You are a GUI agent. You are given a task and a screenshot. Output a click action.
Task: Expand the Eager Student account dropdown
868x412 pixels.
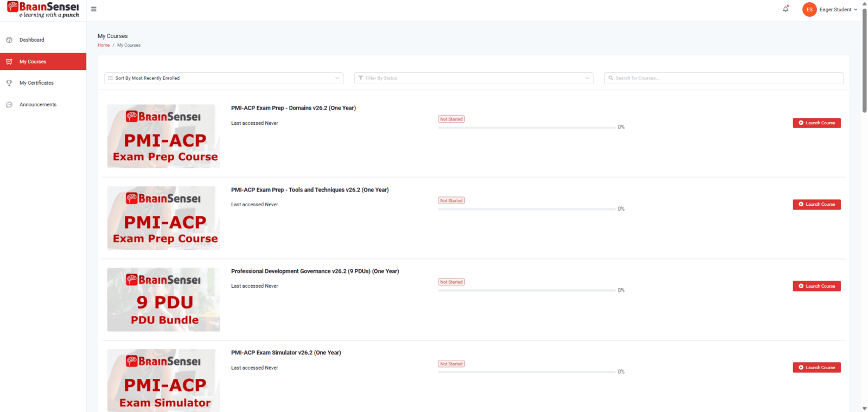click(x=838, y=10)
